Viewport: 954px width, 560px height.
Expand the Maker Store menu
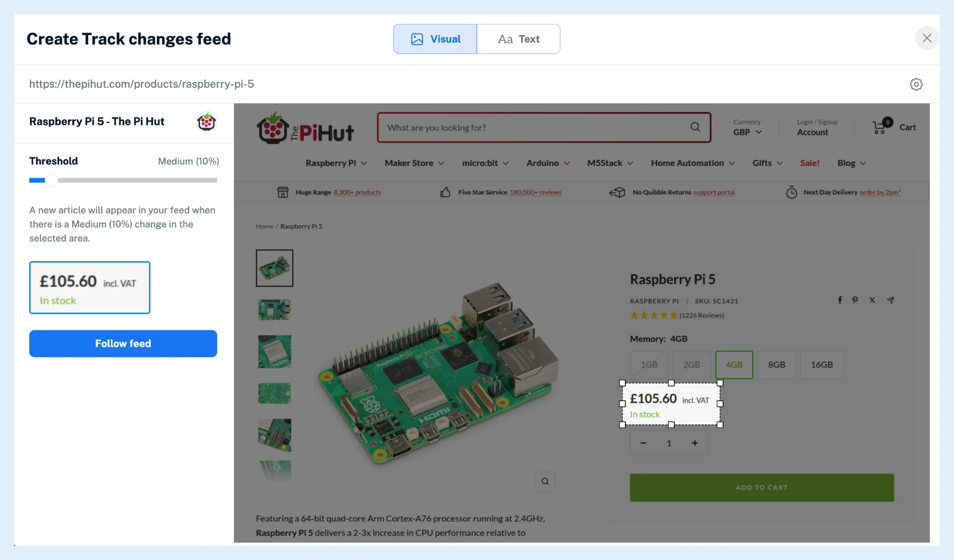click(x=414, y=163)
